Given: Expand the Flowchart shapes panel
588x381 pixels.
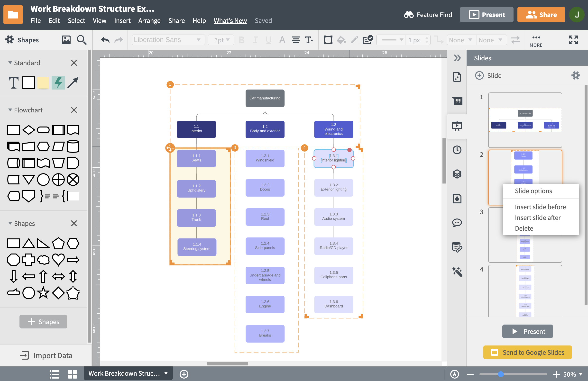Looking at the screenshot, I should [9, 110].
